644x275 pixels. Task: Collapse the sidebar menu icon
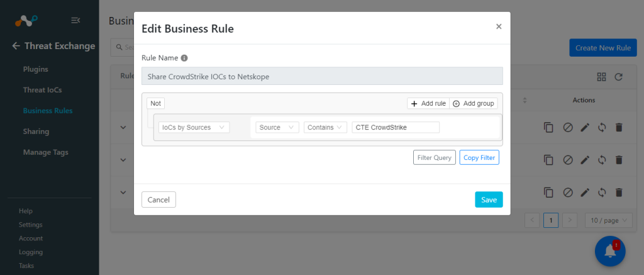pyautogui.click(x=75, y=20)
